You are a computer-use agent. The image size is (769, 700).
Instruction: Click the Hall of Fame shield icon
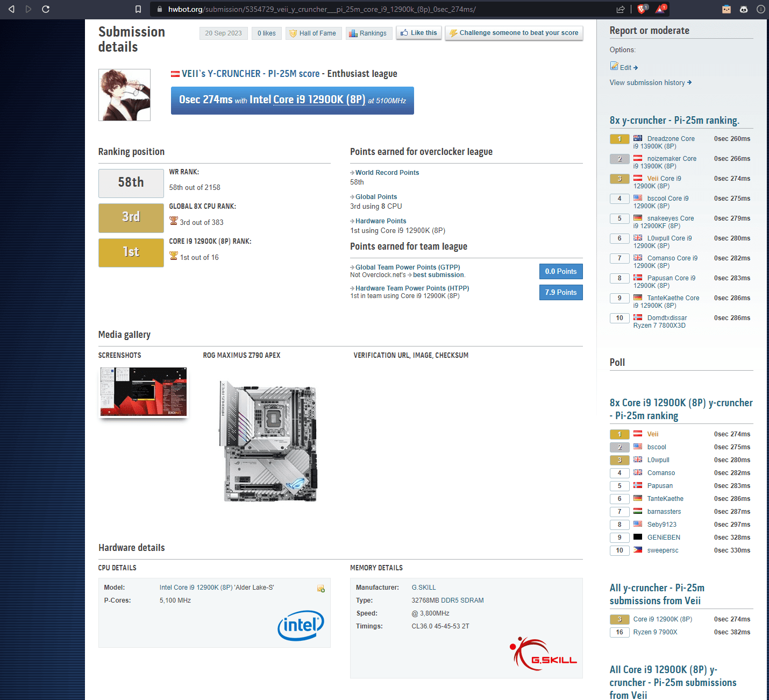click(293, 33)
